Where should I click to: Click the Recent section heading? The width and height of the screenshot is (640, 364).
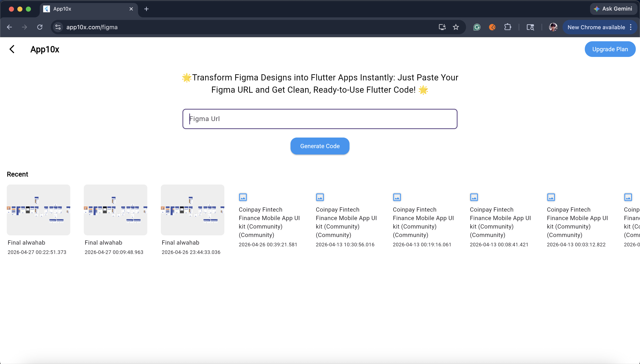(18, 174)
